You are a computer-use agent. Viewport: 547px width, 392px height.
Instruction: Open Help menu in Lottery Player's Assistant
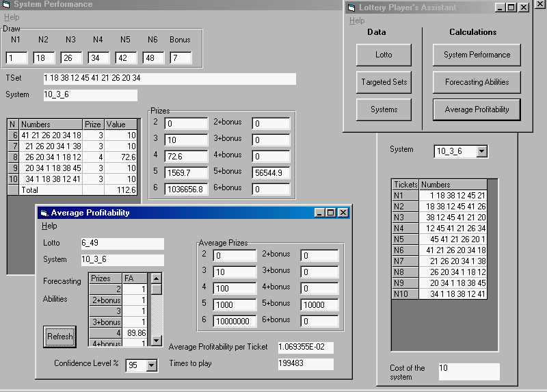tap(357, 21)
